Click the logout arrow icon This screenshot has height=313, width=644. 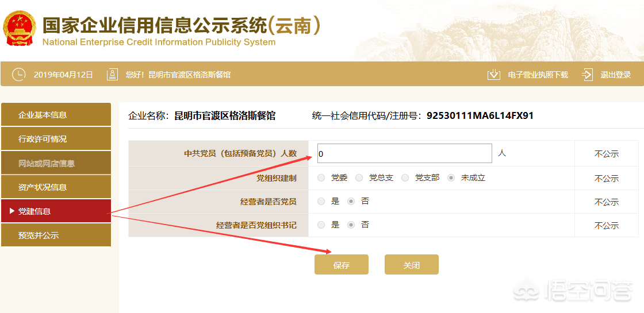coord(587,74)
